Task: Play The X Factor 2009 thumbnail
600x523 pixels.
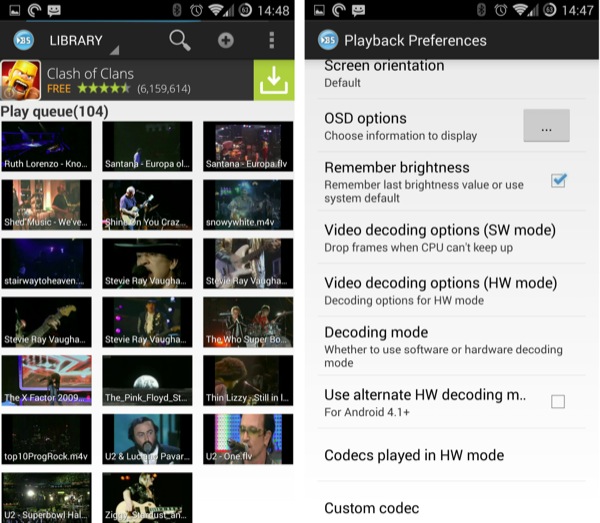Action: (x=47, y=380)
